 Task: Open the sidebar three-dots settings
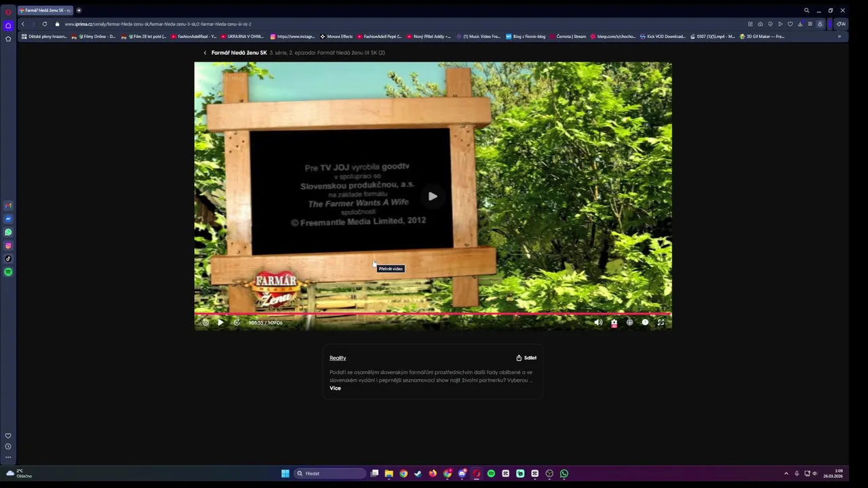[x=8, y=457]
